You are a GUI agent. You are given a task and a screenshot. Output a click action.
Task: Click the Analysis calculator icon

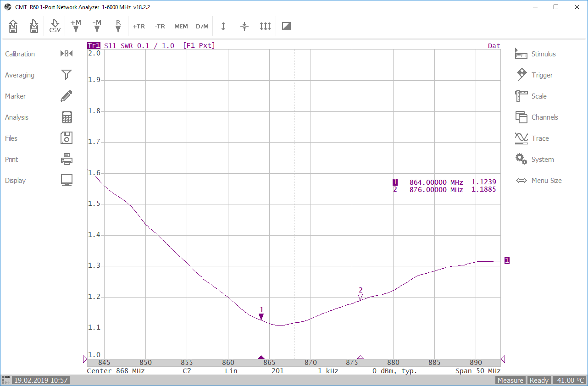(67, 117)
